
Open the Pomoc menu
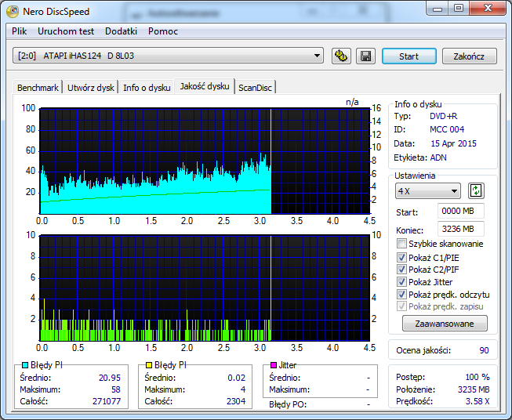coord(163,31)
